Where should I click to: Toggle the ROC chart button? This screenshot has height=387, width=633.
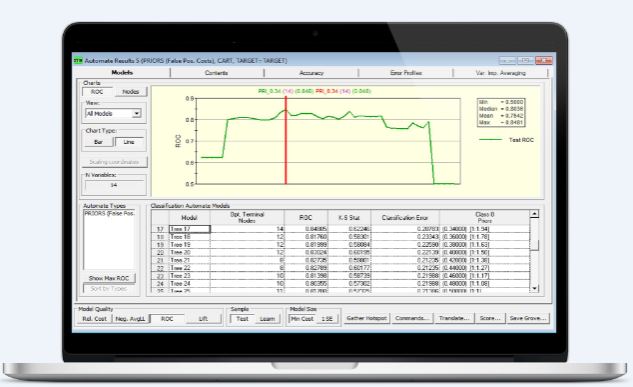pyautogui.click(x=97, y=92)
